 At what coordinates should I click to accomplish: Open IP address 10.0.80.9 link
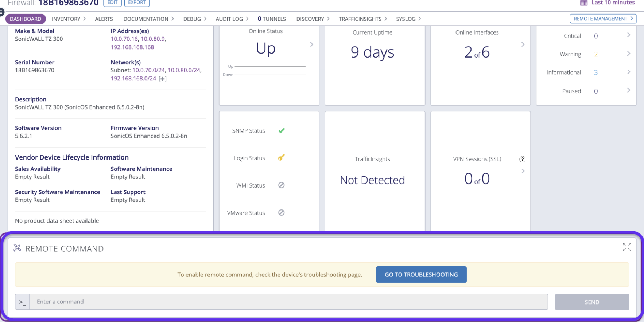click(x=153, y=39)
